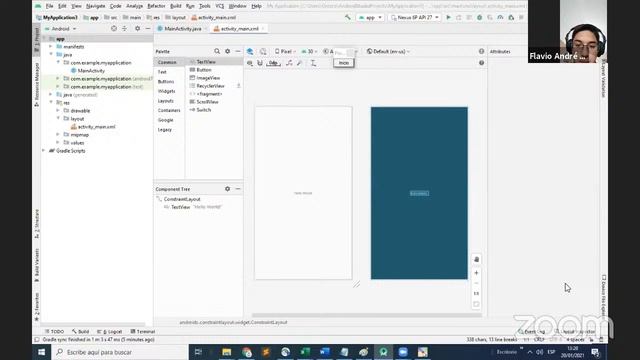Open Component Tree gear settings

coord(228,189)
